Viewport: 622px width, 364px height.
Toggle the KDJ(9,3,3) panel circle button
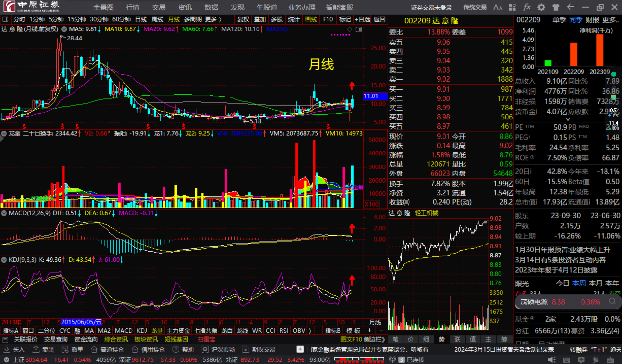(x=4, y=260)
